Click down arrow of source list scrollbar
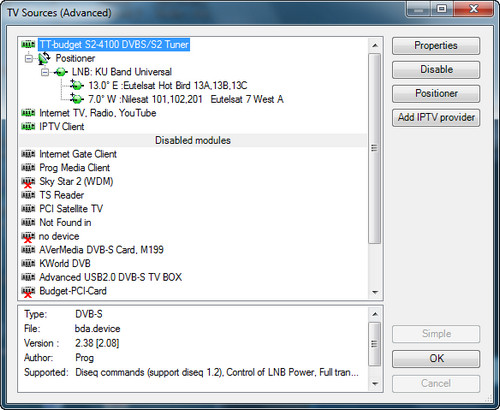The height and width of the screenshot is (410, 500). click(x=375, y=292)
